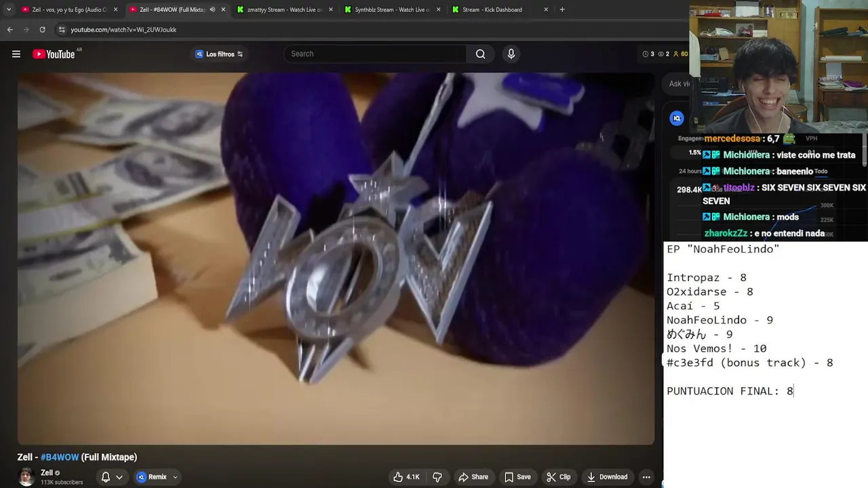Screen dimensions: 868x488
Task: Click the filters sliders icon beside Los filtros
Action: coord(240,54)
